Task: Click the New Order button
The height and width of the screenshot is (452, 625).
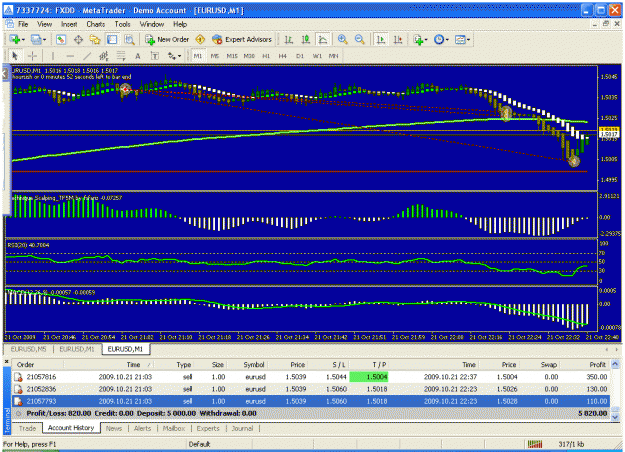Action: tap(167, 39)
